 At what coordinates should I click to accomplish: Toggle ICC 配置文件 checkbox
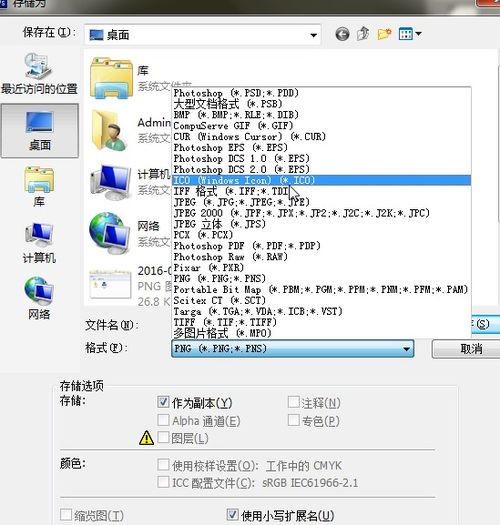coord(163,482)
